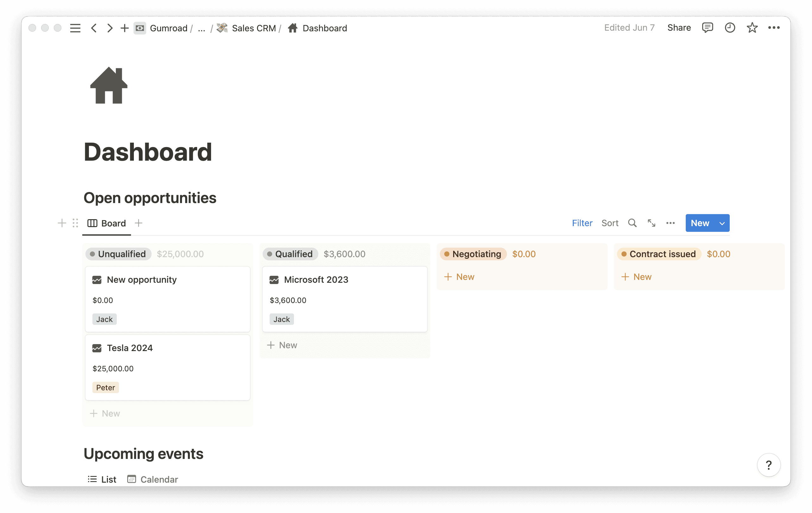Click the help question mark button
This screenshot has height=513, width=812.
coord(769,465)
